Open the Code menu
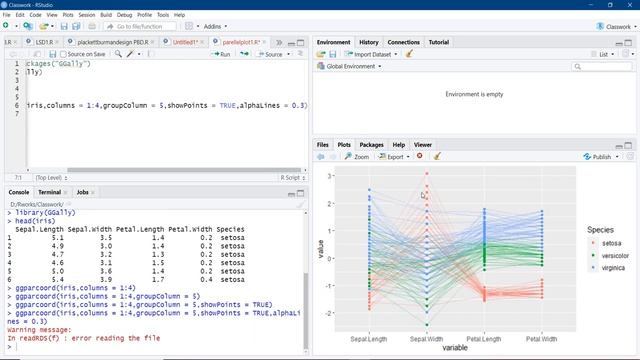 tap(35, 15)
